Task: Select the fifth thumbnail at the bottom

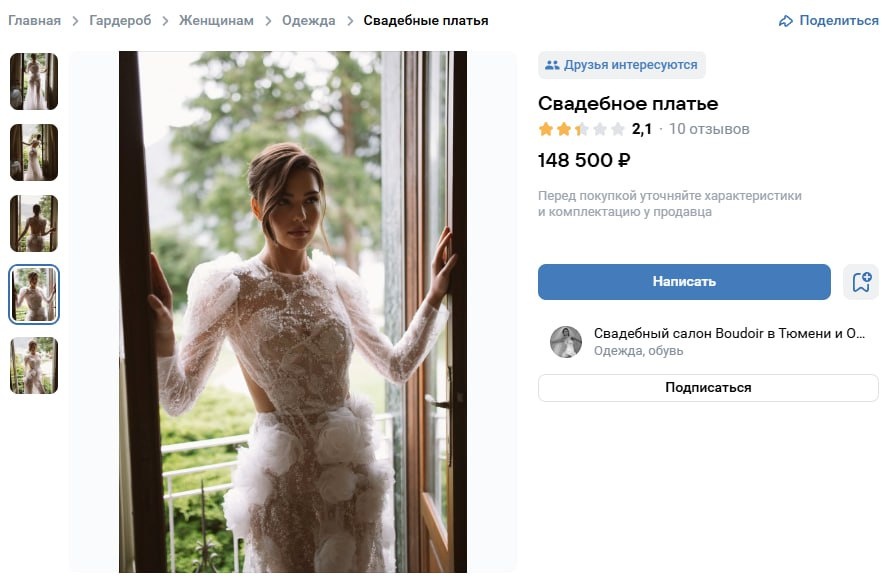Action: (34, 365)
